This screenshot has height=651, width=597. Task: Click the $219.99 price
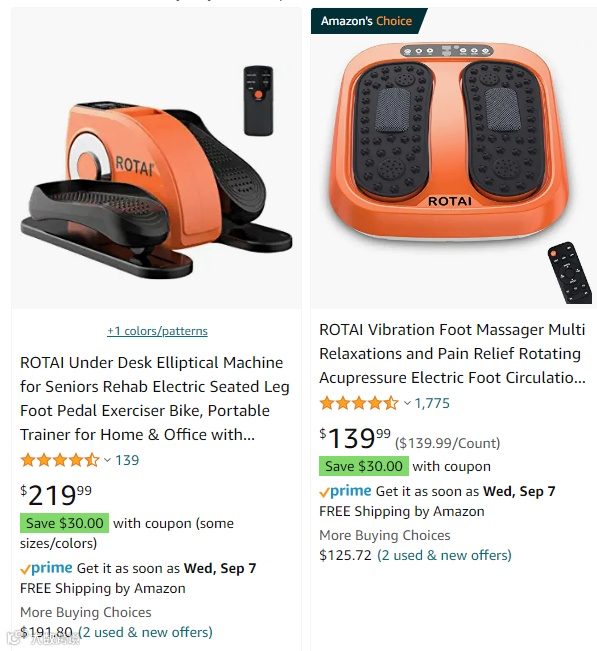pyautogui.click(x=56, y=495)
